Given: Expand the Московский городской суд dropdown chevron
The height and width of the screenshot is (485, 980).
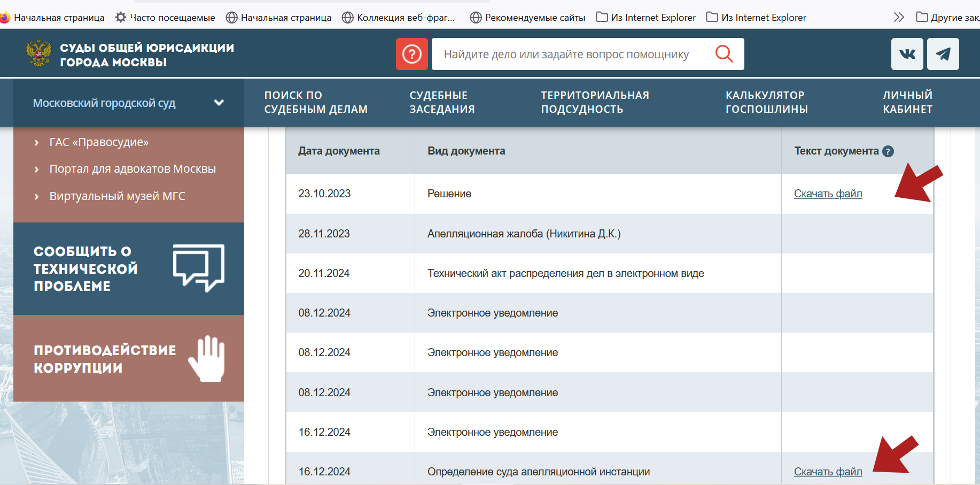Looking at the screenshot, I should point(219,103).
